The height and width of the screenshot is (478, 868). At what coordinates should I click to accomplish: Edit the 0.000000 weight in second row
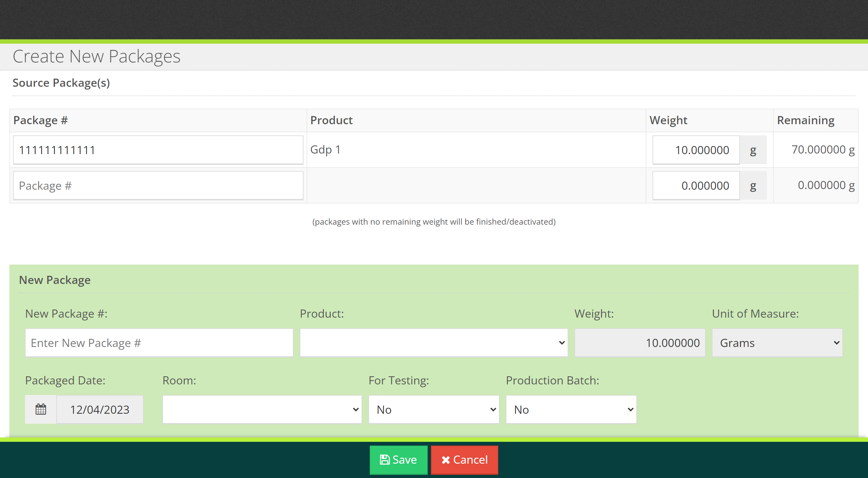(x=696, y=185)
